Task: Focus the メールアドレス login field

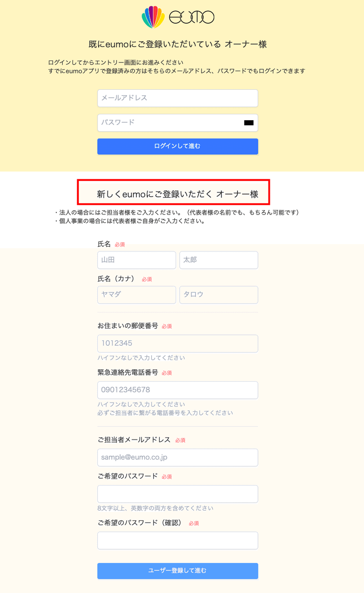Action: coord(177,98)
